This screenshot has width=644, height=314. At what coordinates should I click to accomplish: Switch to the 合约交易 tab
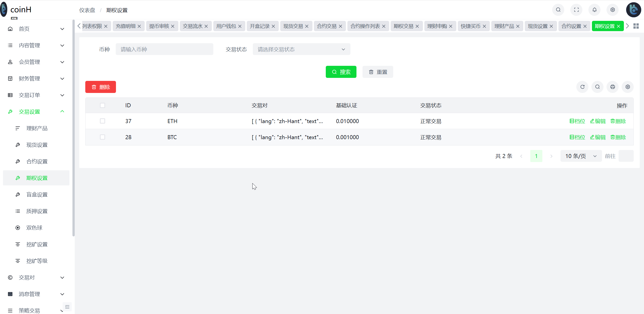327,26
